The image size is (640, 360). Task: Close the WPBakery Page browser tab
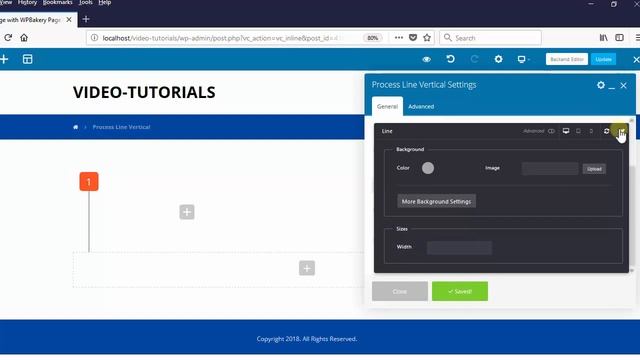(69, 20)
